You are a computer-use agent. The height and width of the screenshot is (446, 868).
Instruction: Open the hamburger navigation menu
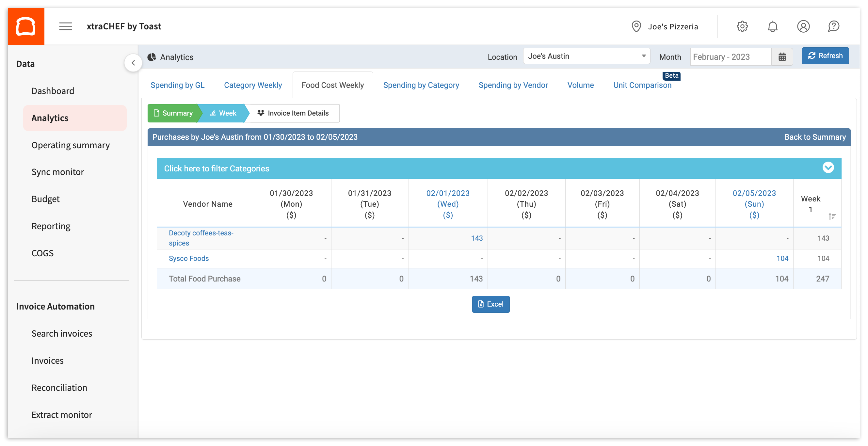pyautogui.click(x=65, y=26)
